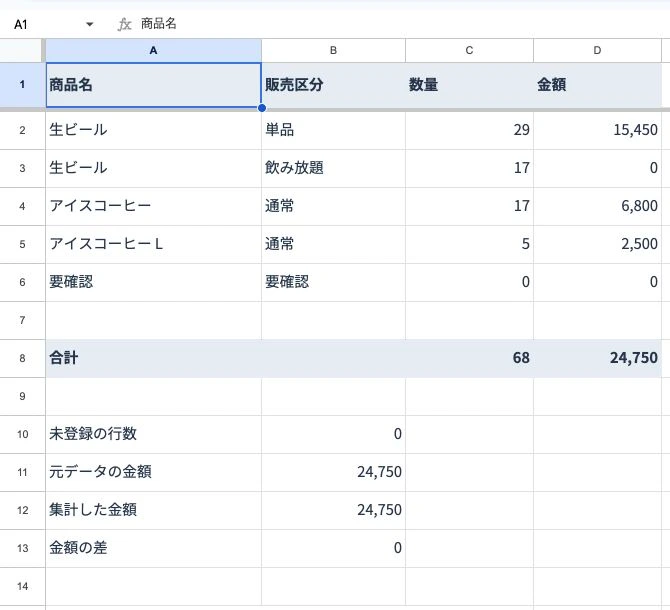This screenshot has height=610, width=670.
Task: Click the fx function icon
Action: point(124,24)
